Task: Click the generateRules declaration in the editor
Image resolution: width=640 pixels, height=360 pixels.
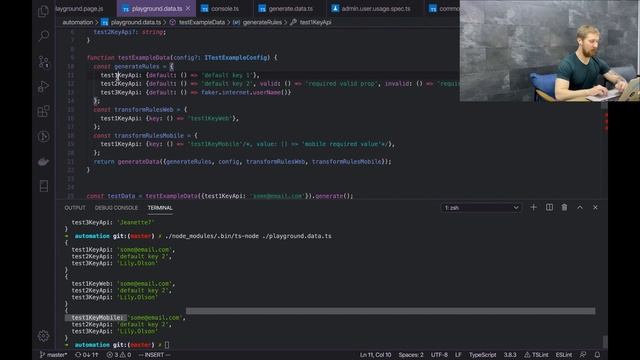Action: (x=136, y=67)
